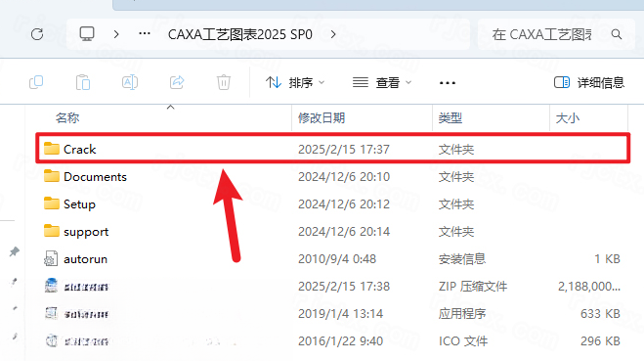Viewport: 644px width, 361px height.
Task: Click the Rename toolbar icon
Action: (130, 82)
